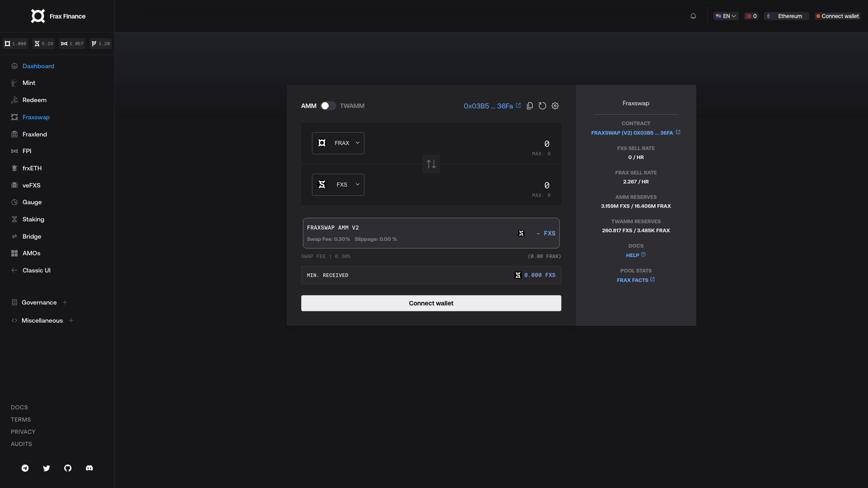Copy the contract address icon
This screenshot has width=868, height=488.
coord(530,106)
